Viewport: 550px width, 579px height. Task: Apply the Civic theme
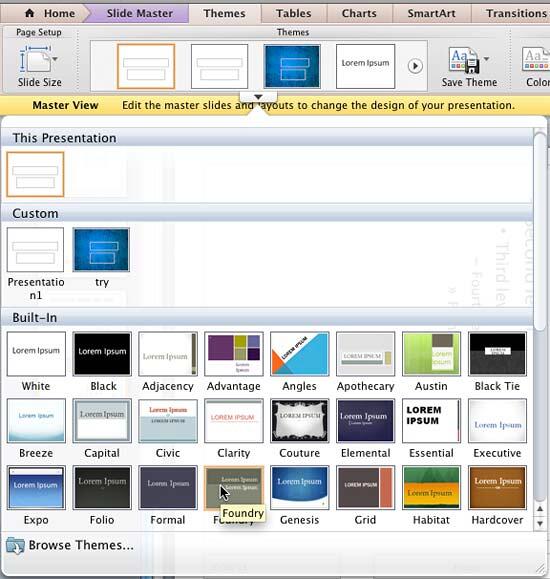click(x=168, y=421)
